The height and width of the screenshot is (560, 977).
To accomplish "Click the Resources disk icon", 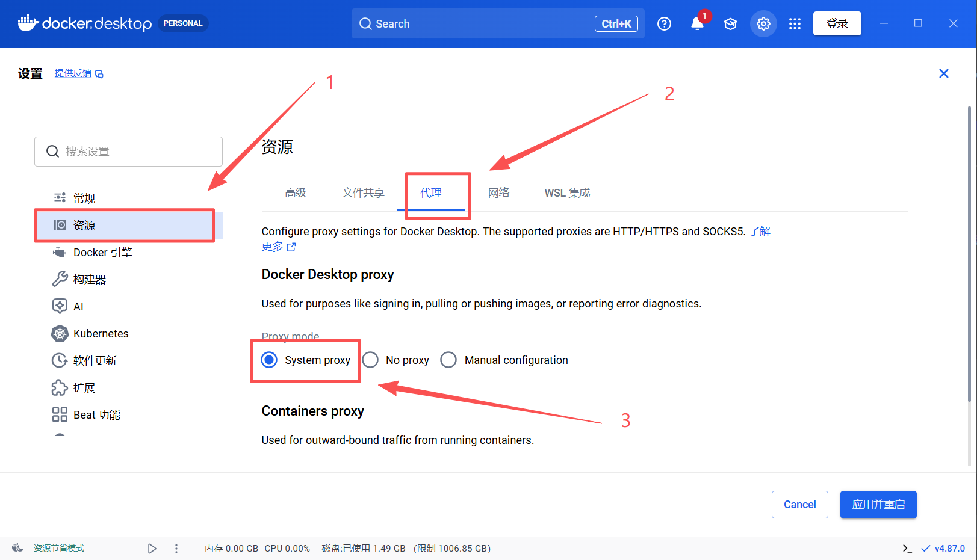I will pos(60,225).
